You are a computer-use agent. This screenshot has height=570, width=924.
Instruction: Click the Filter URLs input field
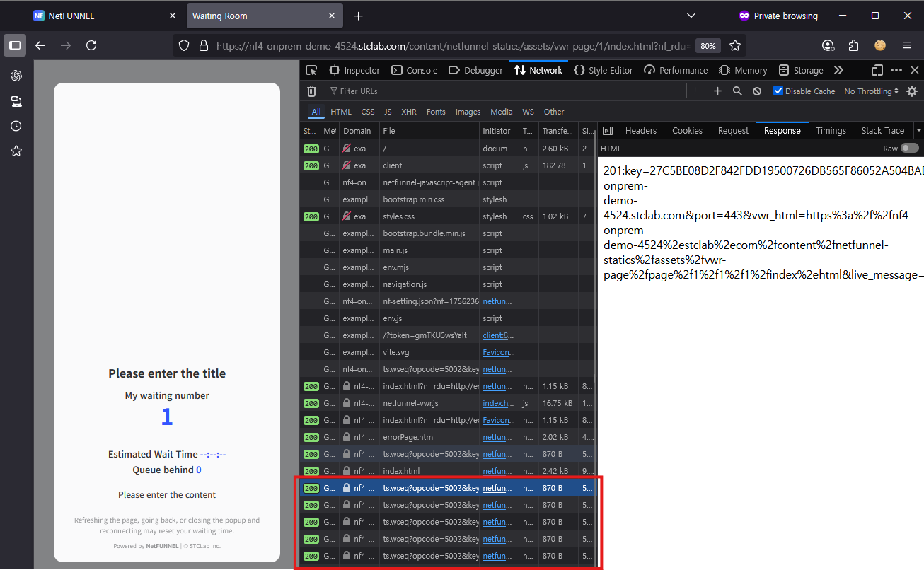point(368,91)
